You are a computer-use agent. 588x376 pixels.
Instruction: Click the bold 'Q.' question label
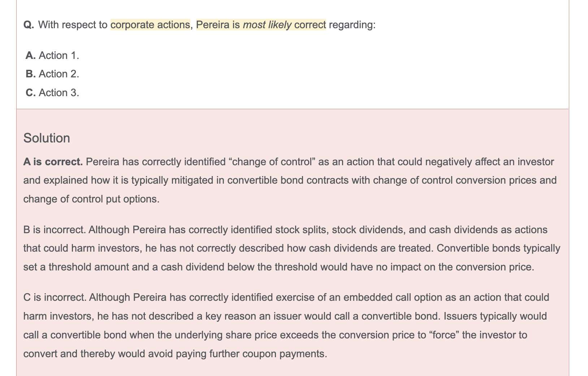point(29,25)
